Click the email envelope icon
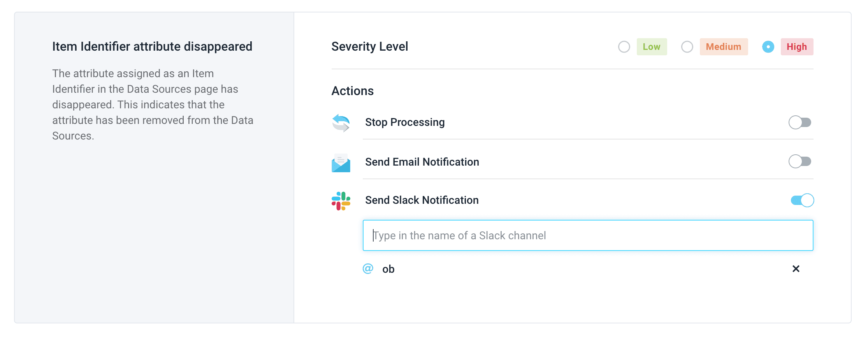Viewport: 868px width, 339px height. click(x=341, y=162)
